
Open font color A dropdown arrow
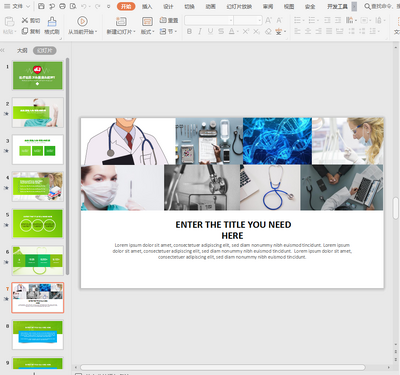click(x=238, y=32)
